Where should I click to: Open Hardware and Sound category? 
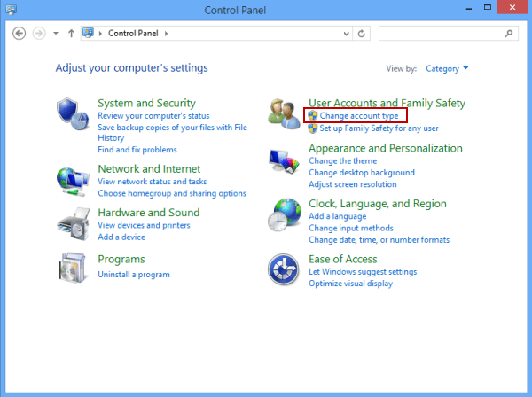(x=149, y=212)
